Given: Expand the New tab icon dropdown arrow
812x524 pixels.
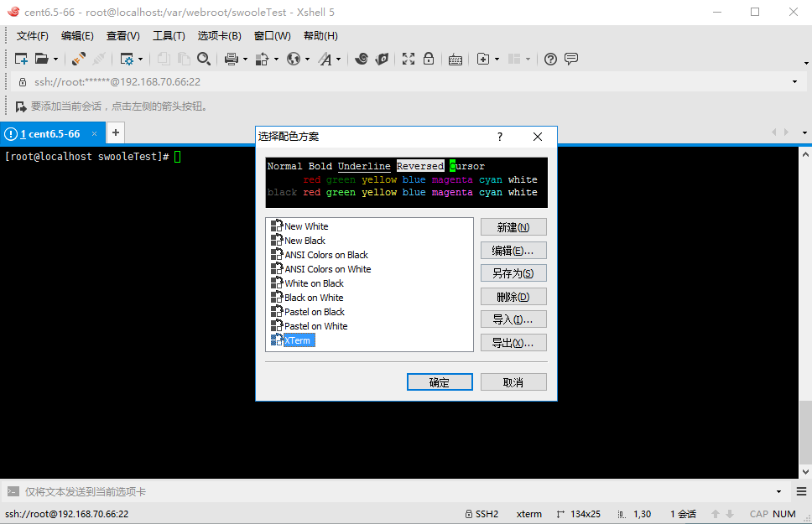Looking at the screenshot, I should point(497,60).
